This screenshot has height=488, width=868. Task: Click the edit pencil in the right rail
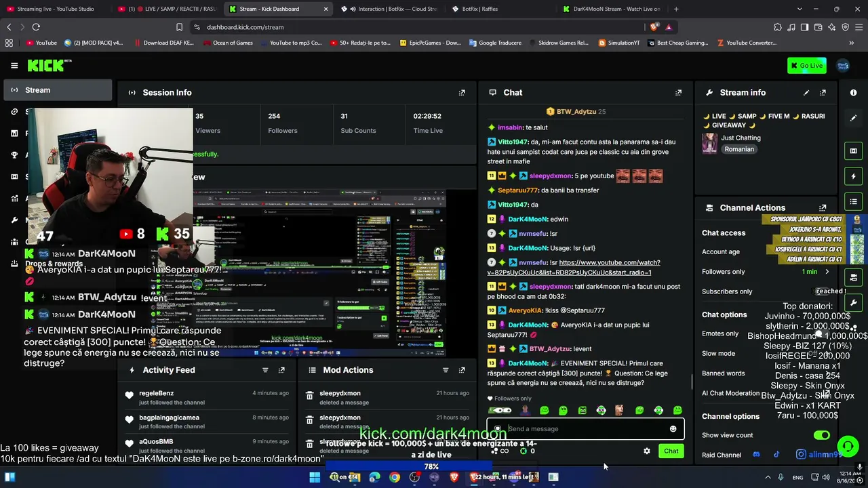853,118
